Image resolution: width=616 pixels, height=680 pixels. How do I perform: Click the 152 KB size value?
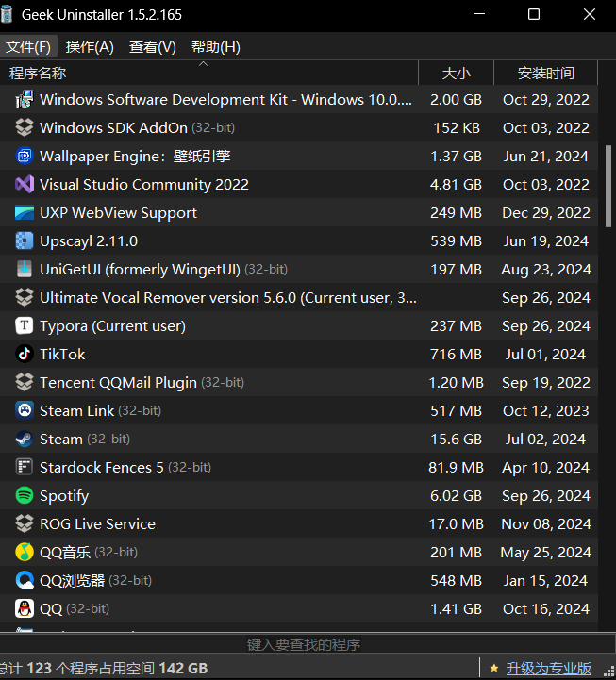457,127
